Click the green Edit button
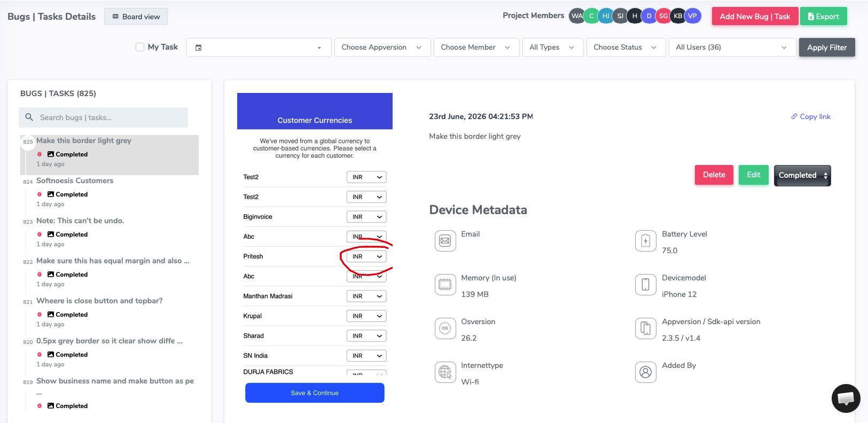 pos(754,175)
